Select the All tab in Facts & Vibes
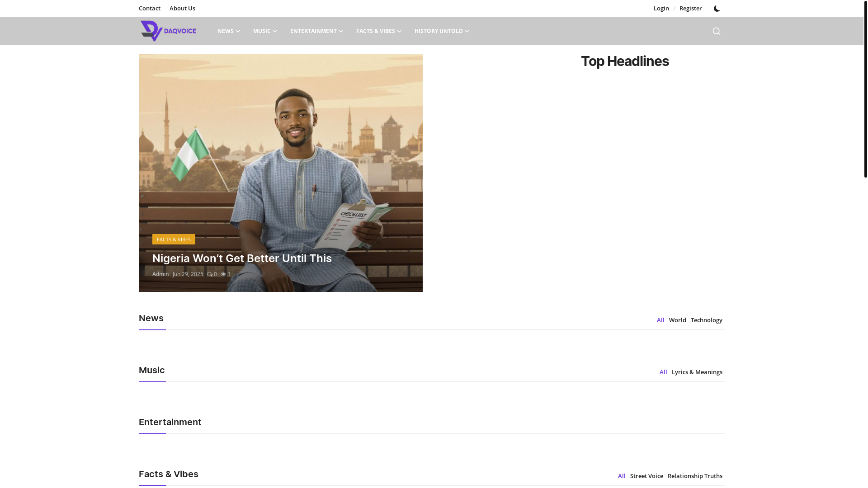The height and width of the screenshot is (488, 868). (x=622, y=476)
